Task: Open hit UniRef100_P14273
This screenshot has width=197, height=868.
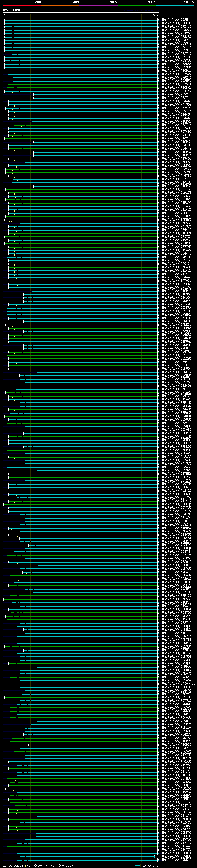Action: tap(176, 40)
